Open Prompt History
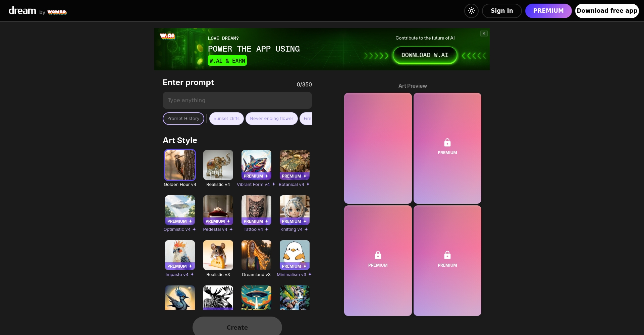 [183, 119]
